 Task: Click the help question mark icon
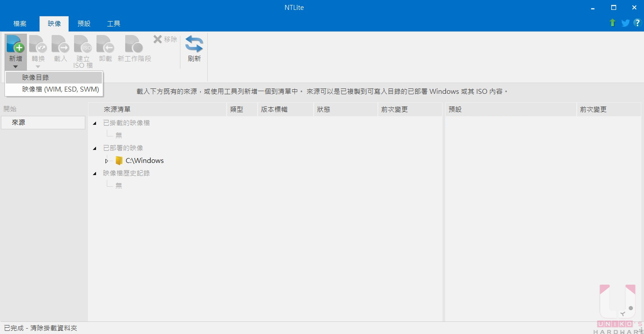(637, 23)
